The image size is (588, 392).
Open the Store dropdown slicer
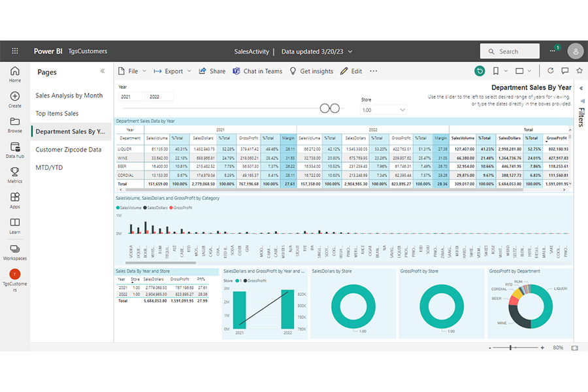384,110
